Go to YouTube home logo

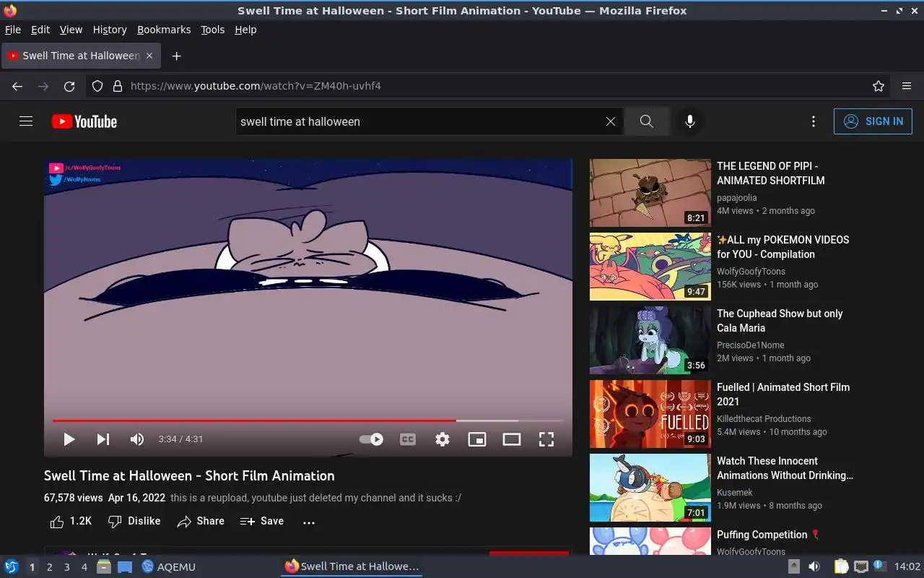pyautogui.click(x=84, y=121)
